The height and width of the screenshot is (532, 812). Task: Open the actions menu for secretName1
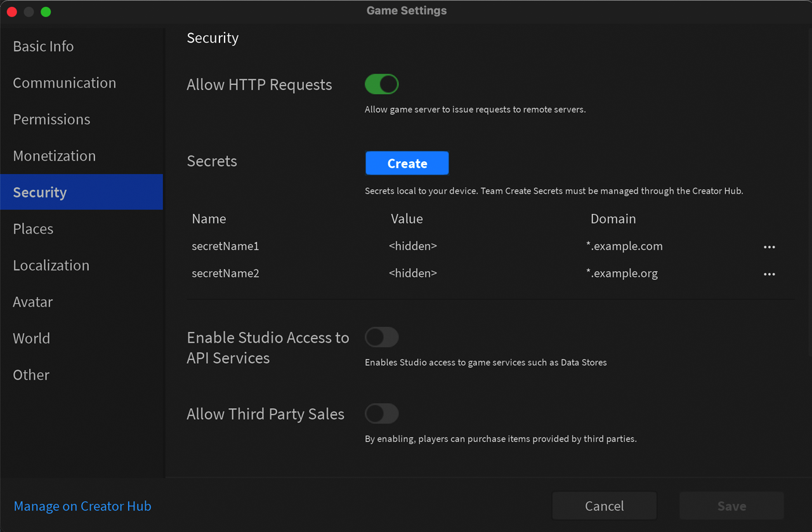point(769,246)
